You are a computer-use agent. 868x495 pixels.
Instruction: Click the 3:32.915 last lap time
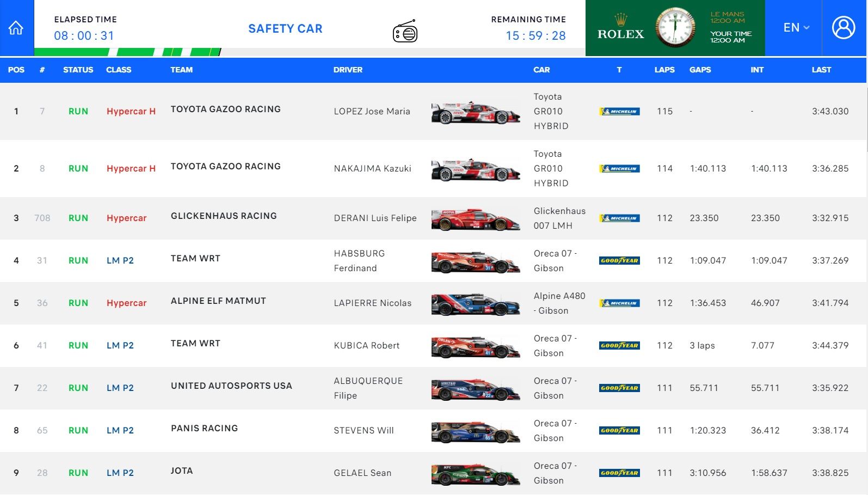coord(830,218)
